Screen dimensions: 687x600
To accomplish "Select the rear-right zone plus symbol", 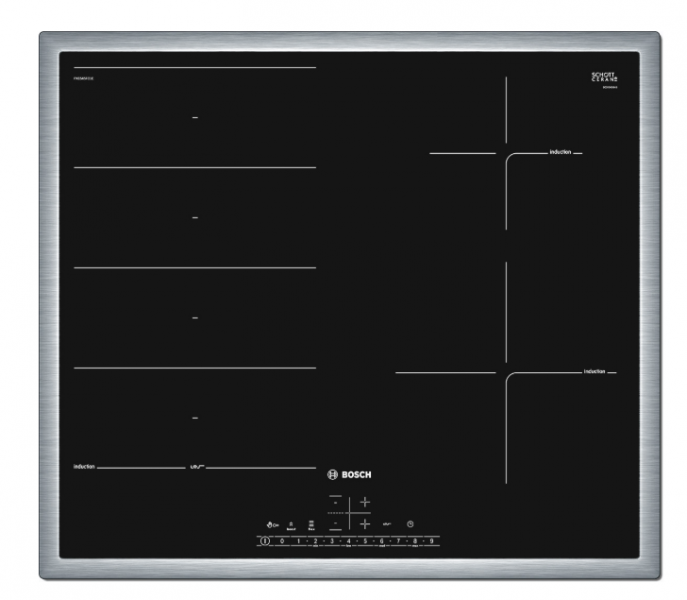I will [x=365, y=502].
